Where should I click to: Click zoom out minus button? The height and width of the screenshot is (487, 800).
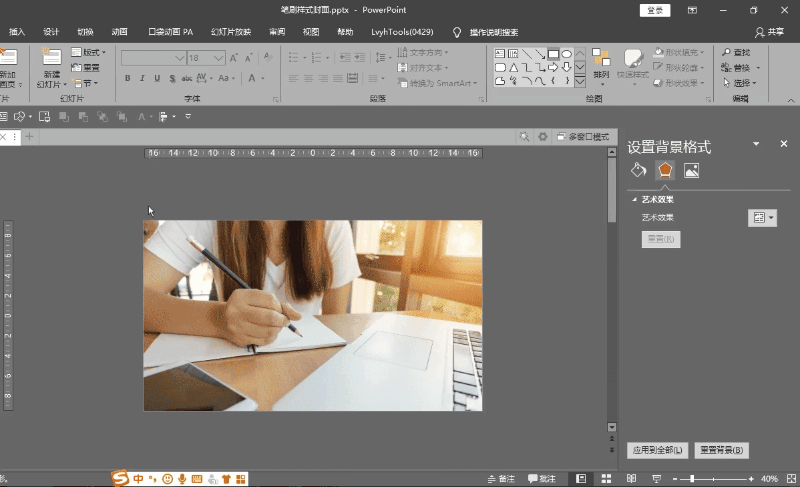click(674, 478)
